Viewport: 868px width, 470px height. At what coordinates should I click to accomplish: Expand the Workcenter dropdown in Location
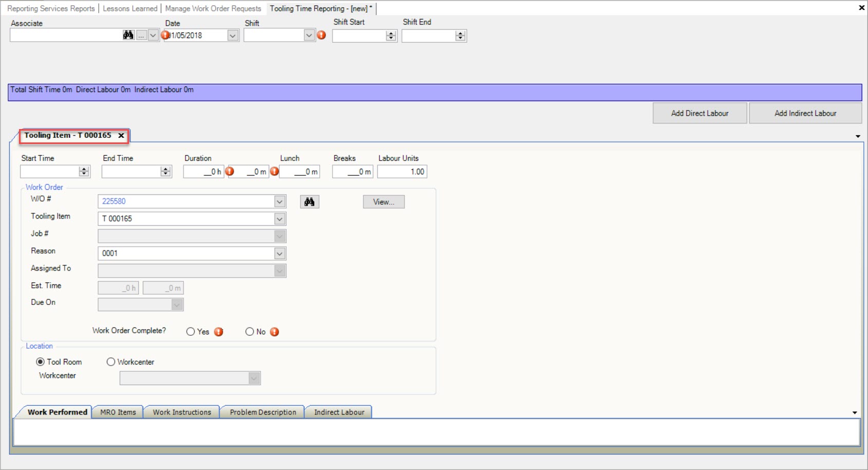[x=254, y=378]
